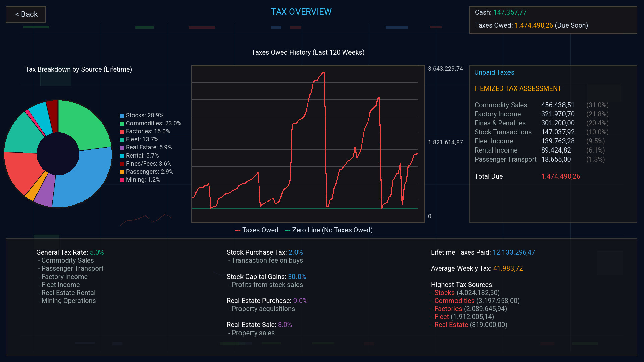Click the Fleet teal legend swatch
The image size is (644, 362).
point(122,140)
